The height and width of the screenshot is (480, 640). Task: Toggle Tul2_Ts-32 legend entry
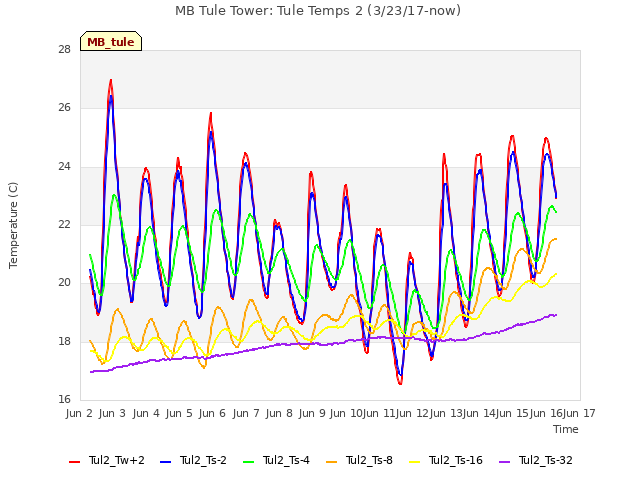pyautogui.click(x=536, y=460)
